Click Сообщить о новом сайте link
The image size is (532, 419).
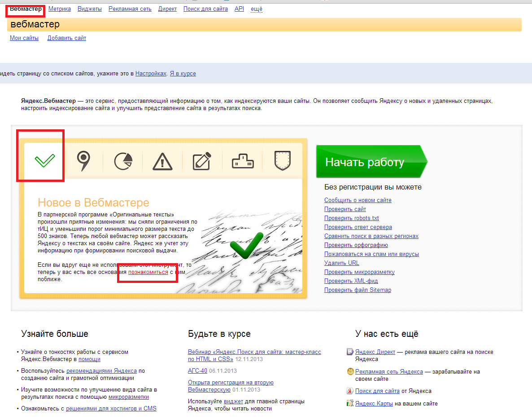click(x=358, y=200)
